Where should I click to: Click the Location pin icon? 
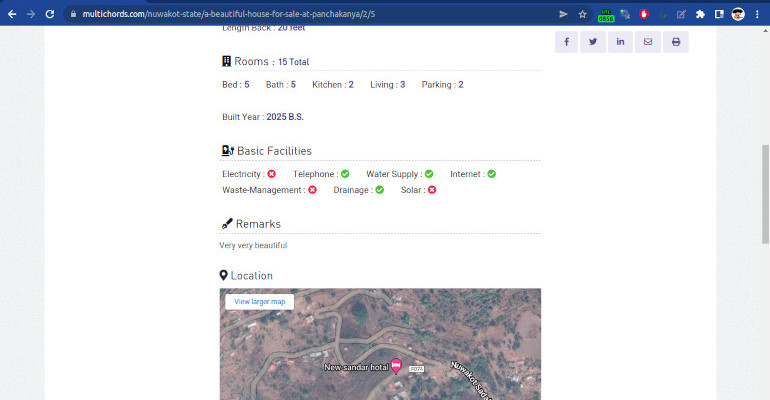(223, 275)
